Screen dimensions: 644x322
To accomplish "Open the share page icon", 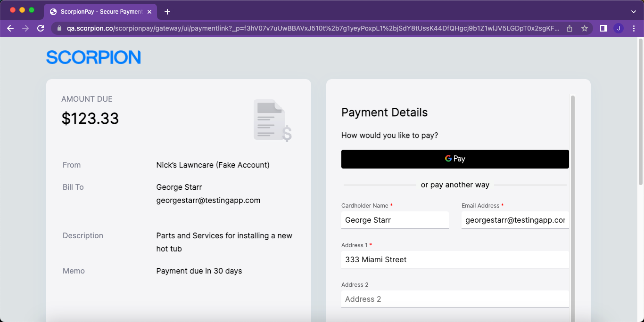I will pos(570,28).
